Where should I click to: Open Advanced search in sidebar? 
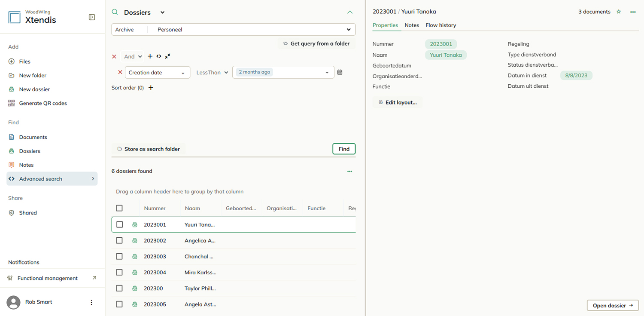tap(52, 179)
